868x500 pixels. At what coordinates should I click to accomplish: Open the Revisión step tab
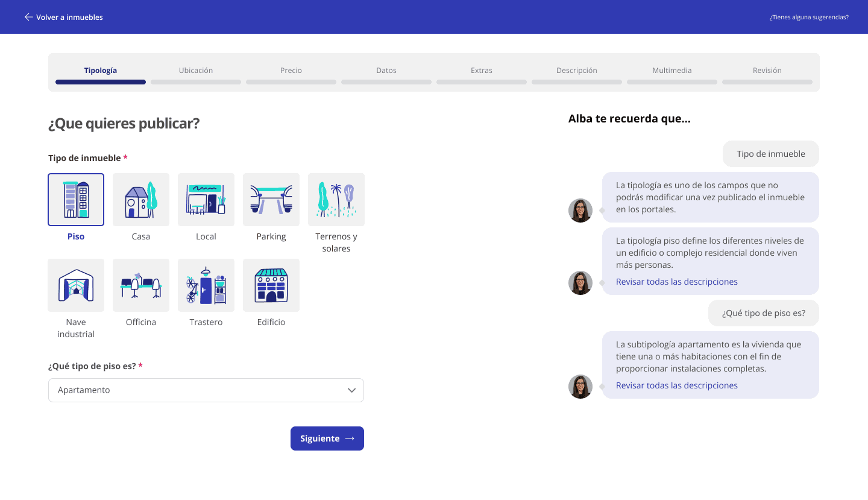coord(767,71)
